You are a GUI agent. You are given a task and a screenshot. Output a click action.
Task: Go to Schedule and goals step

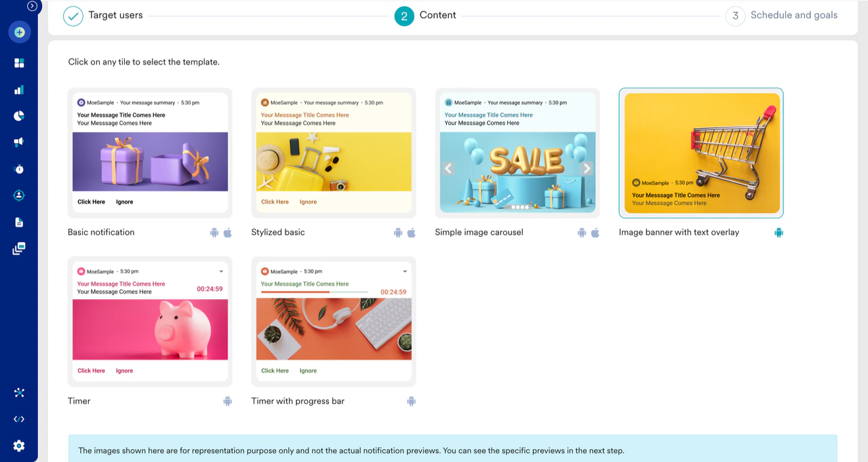pyautogui.click(x=793, y=15)
